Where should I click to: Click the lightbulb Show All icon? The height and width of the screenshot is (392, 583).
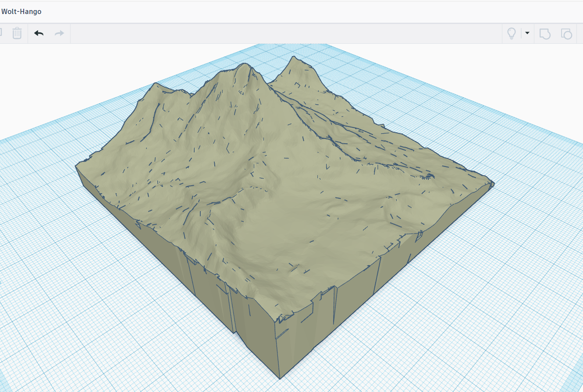(511, 33)
